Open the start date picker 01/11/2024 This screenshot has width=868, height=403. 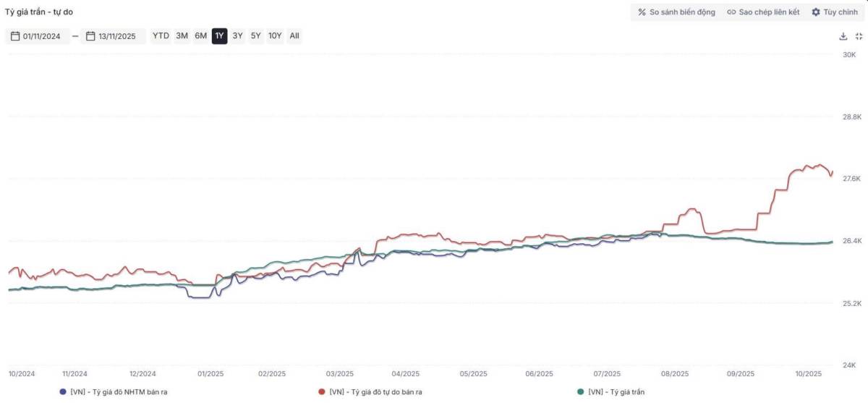click(x=42, y=36)
